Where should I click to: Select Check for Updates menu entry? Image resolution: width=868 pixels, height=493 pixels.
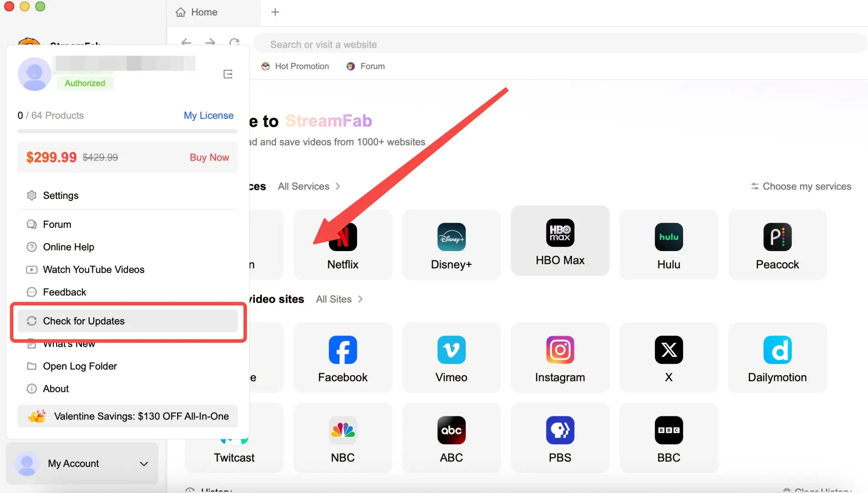click(127, 321)
